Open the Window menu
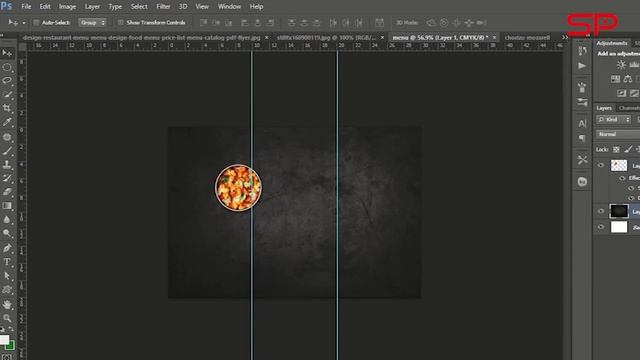Screen dimensions: 640x360 click(x=229, y=7)
